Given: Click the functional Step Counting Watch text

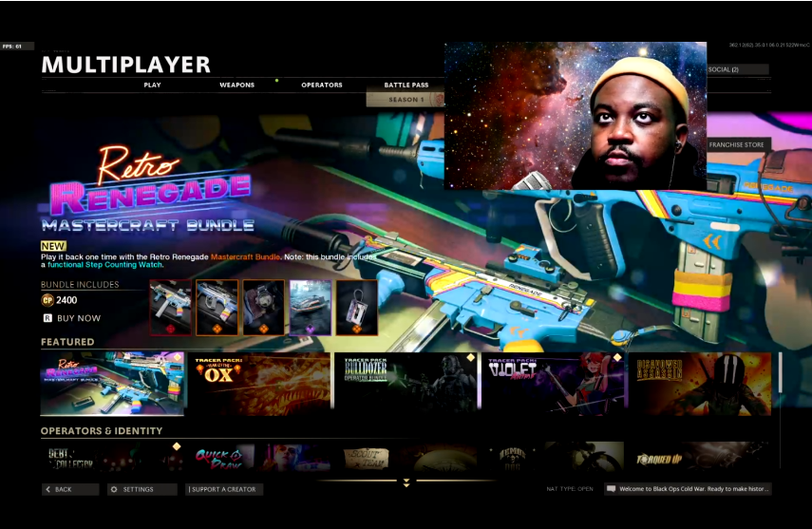Looking at the screenshot, I should click(105, 265).
